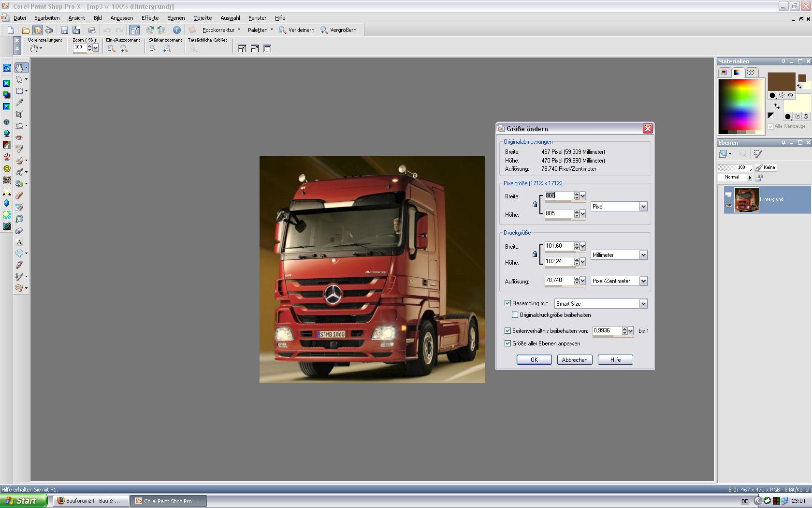
Task: Pick a color from the rainbow palette
Action: click(x=740, y=105)
